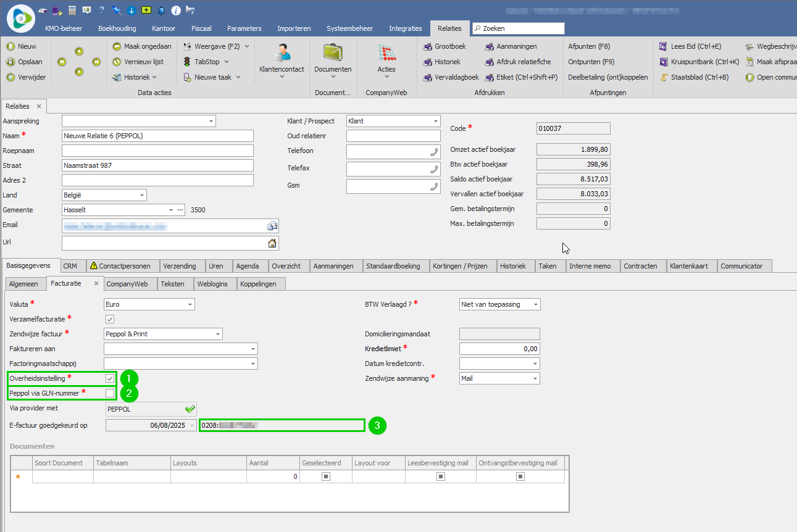Click the email icon in Email field
This screenshot has width=797, height=532.
coord(272,226)
